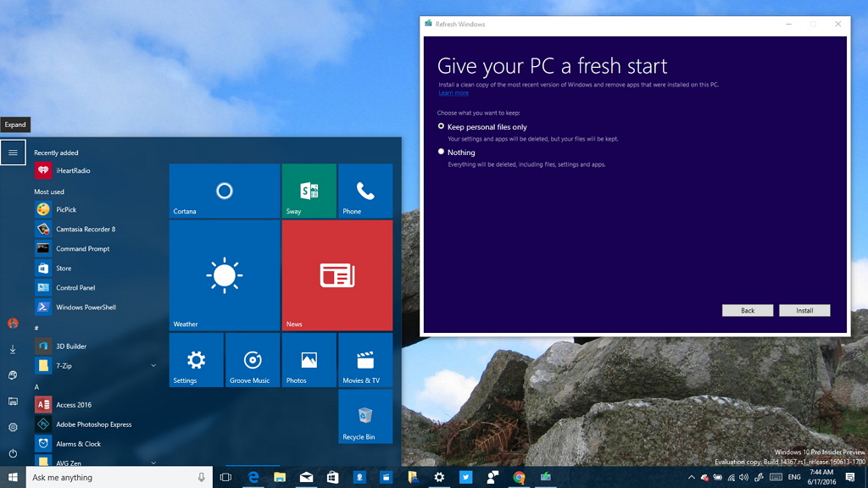Open Downloads icon in Start sidebar
The width and height of the screenshot is (868, 488).
tap(13, 349)
